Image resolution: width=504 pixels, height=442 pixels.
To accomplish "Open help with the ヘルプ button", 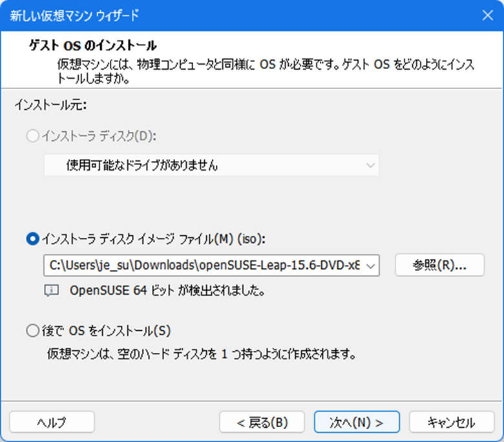I will (52, 422).
